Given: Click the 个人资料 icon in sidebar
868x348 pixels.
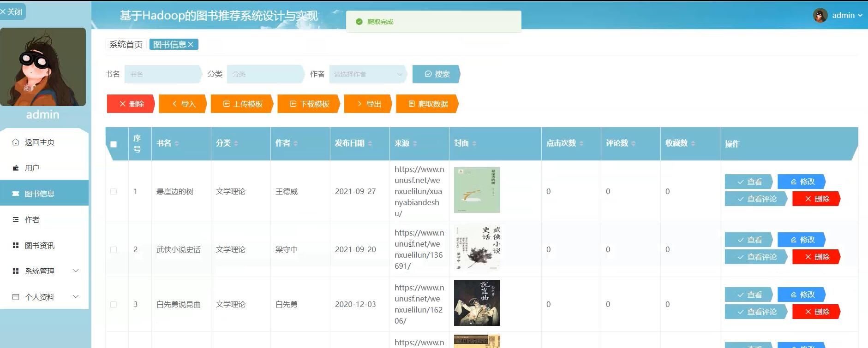Looking at the screenshot, I should point(16,297).
